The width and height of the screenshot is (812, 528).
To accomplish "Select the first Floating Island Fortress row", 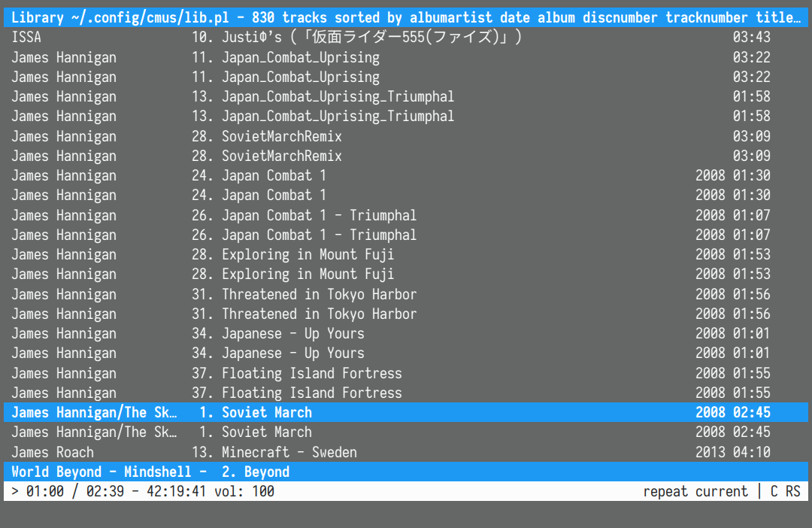I will 311,373.
